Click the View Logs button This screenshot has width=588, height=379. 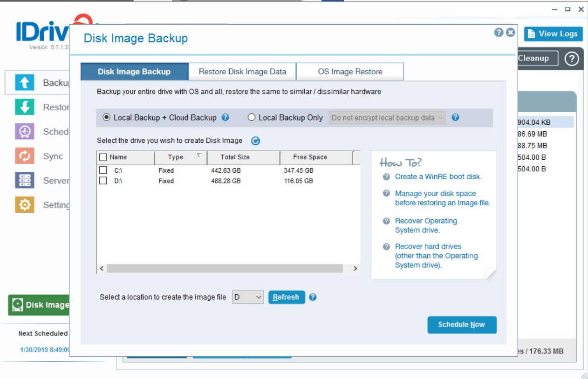tap(553, 34)
